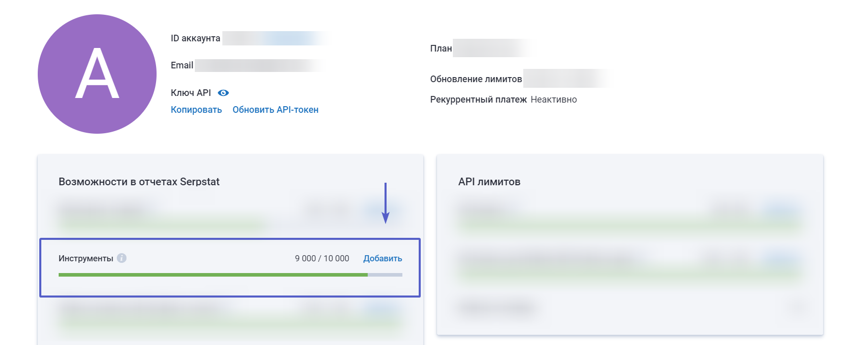The width and height of the screenshot is (868, 345).
Task: Click the ID аккаунта label
Action: (195, 38)
